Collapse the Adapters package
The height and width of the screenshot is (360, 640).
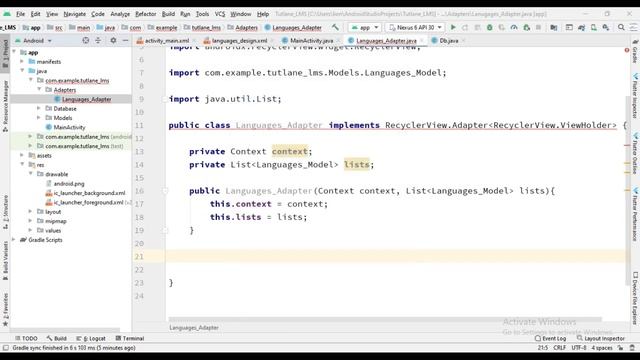coord(39,90)
